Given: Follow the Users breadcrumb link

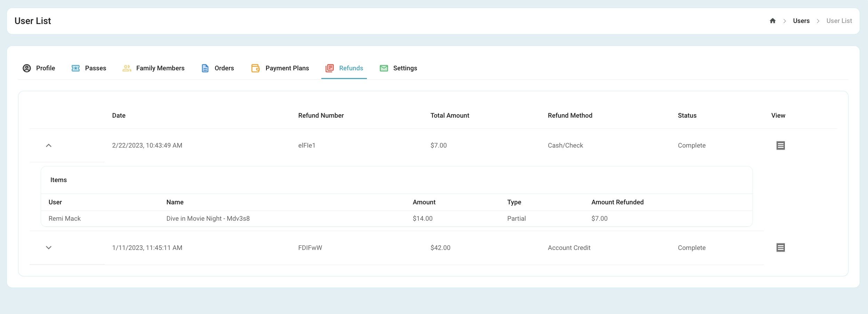Looking at the screenshot, I should click(801, 21).
